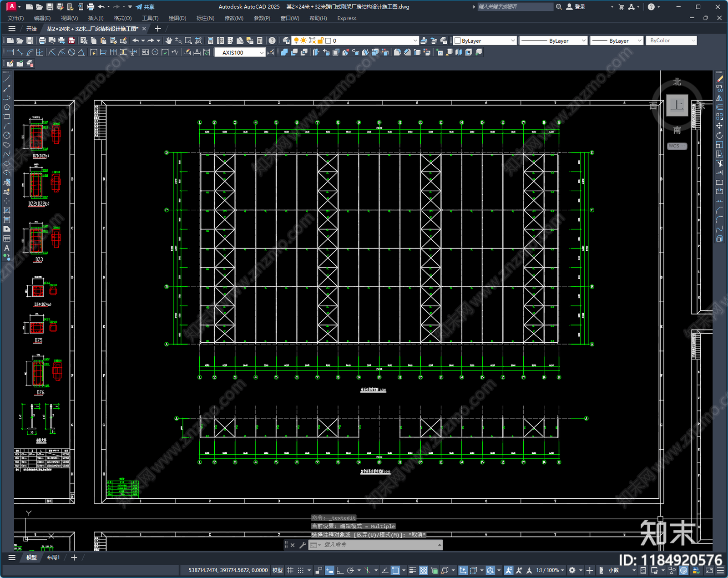Open the ByLayer color dropdown
Image resolution: width=728 pixels, height=578 pixels.
pos(485,41)
